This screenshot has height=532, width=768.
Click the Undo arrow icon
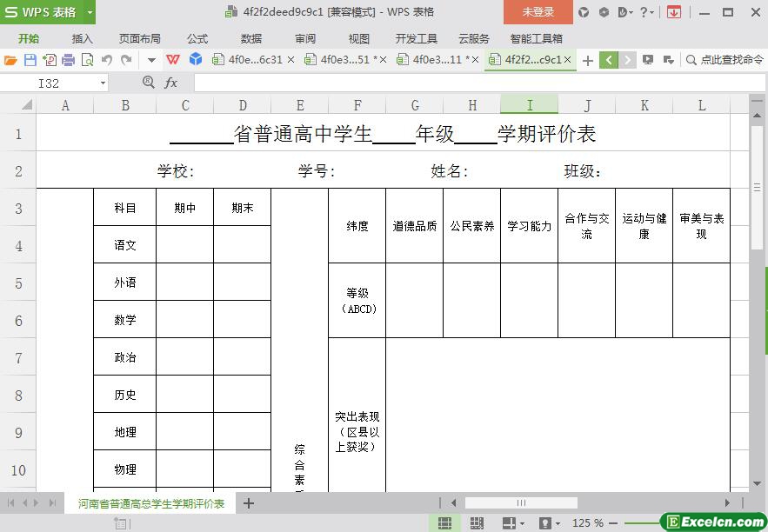click(106, 60)
